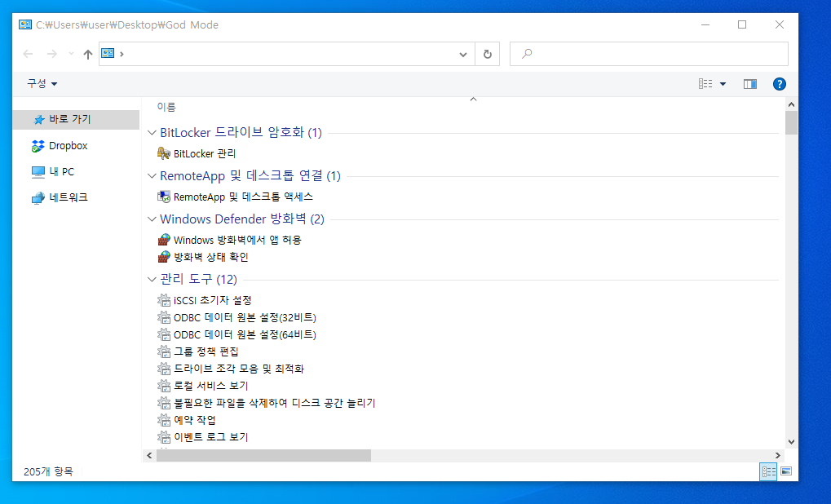The image size is (831, 504).
Task: Click the 바로 가기 star icon
Action: (x=38, y=120)
